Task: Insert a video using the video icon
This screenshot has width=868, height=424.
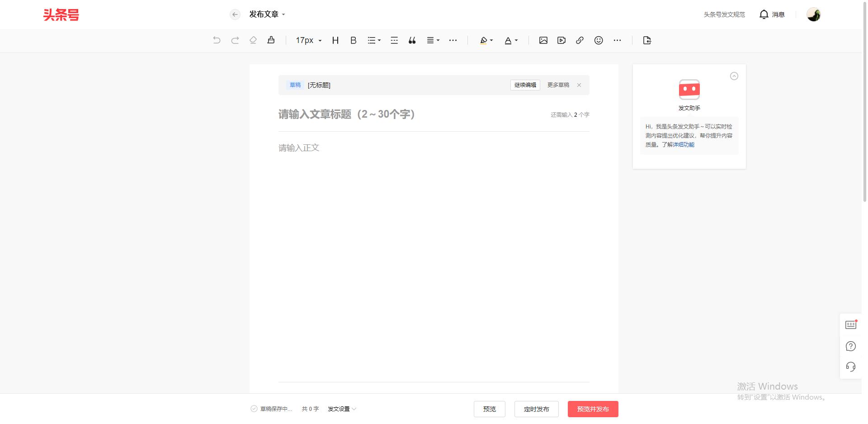Action: 561,40
